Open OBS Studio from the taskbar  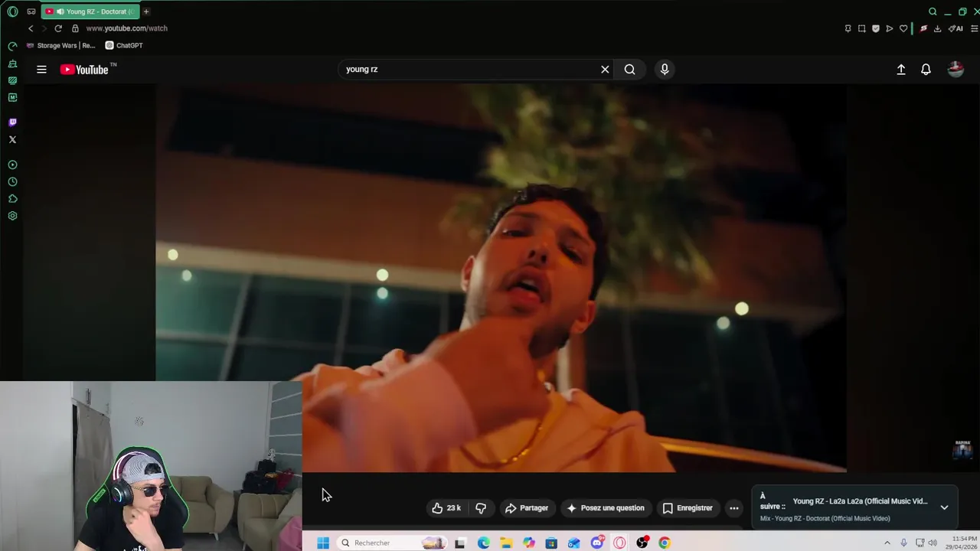642,543
